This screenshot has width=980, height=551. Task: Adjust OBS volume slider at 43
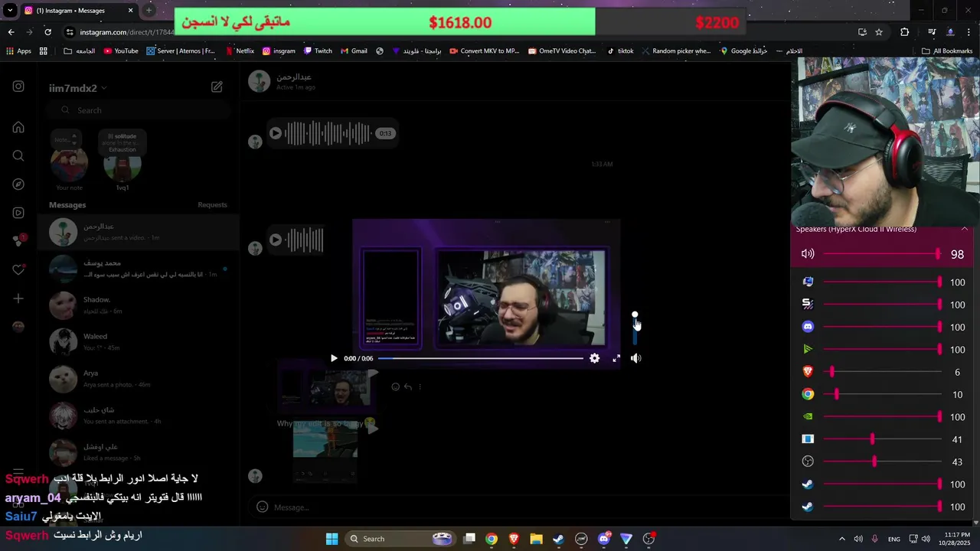[x=882, y=461]
